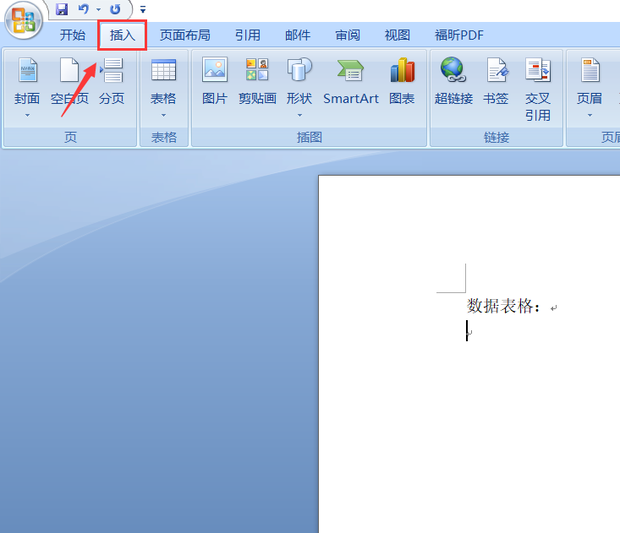Open the 开始 ribbon tab

tap(73, 35)
